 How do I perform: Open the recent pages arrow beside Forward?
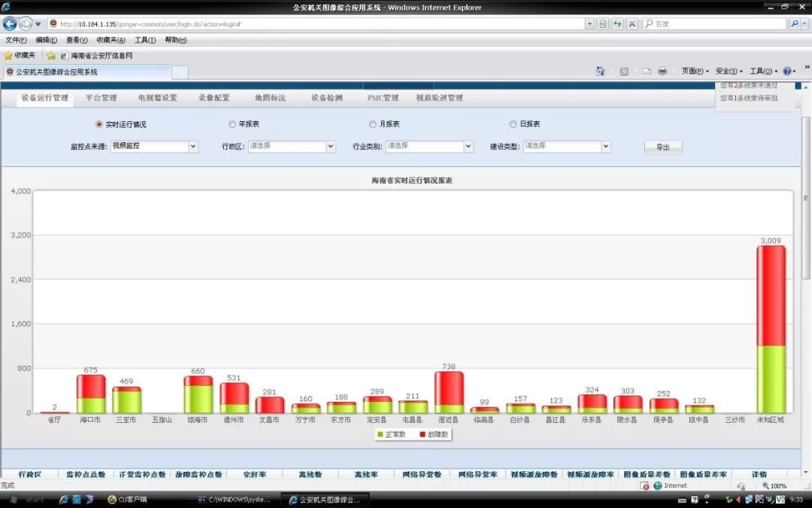[x=38, y=24]
